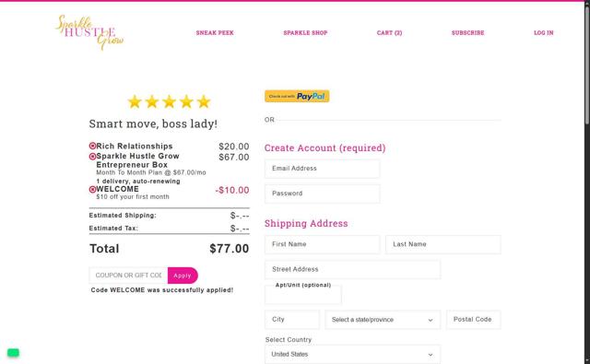Check out with PayPal button
The image size is (590, 364).
pyautogui.click(x=297, y=96)
